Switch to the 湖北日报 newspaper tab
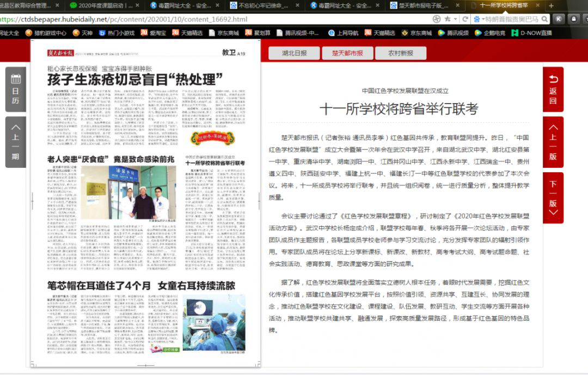The height and width of the screenshot is (375, 588). (x=295, y=53)
